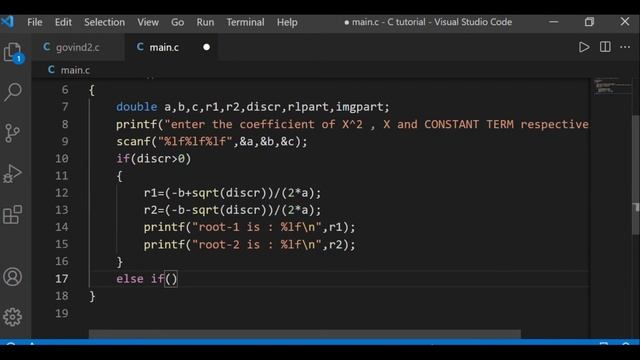Open the Selection menu

104,22
